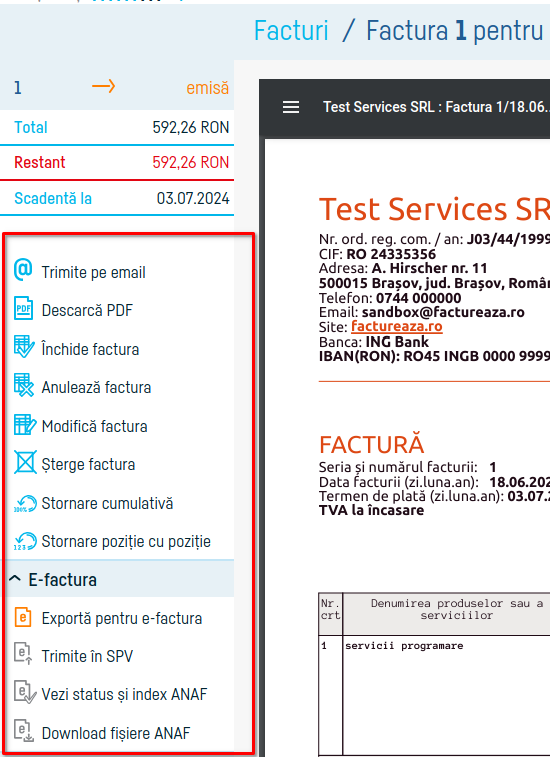Image resolution: width=550 pixels, height=757 pixels.
Task: Click Trimite în SPV entry
Action: (x=87, y=656)
